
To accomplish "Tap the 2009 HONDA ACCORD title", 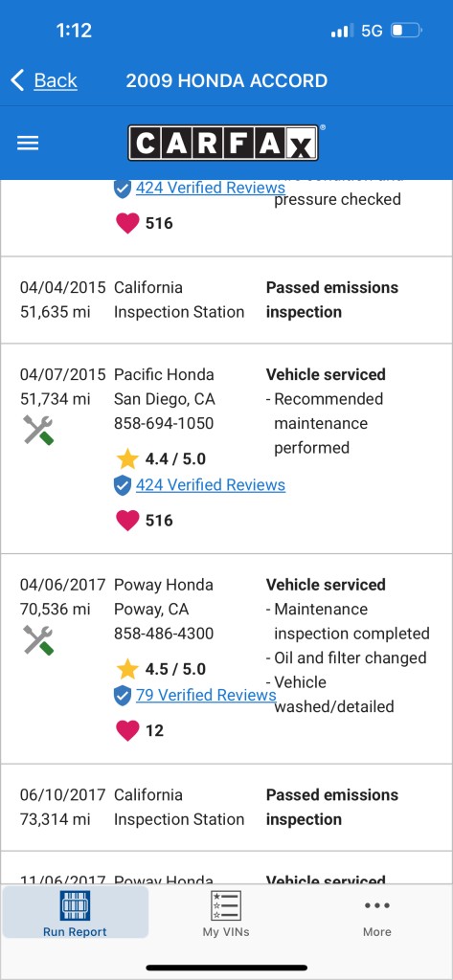I will click(226, 80).
